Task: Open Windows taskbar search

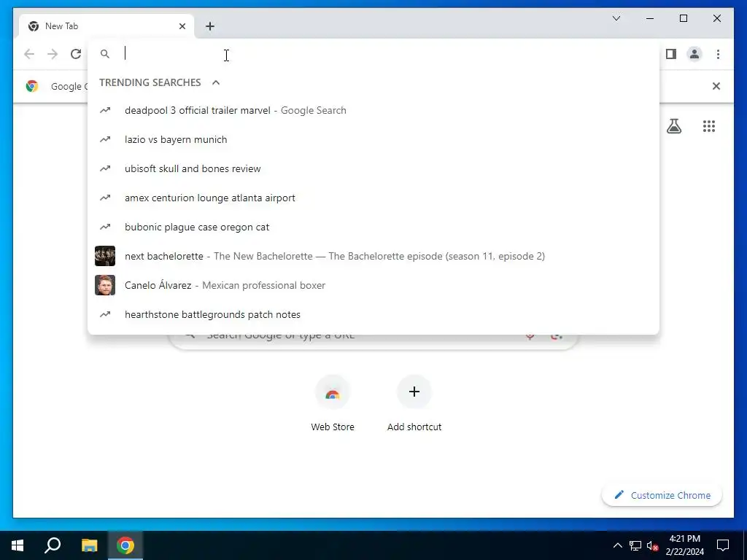Action: pyautogui.click(x=53, y=545)
